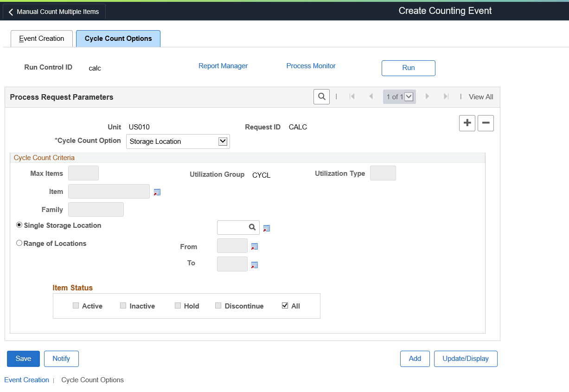Viewport: 569px width, 392px height.
Task: Click the Run button
Action: click(408, 68)
